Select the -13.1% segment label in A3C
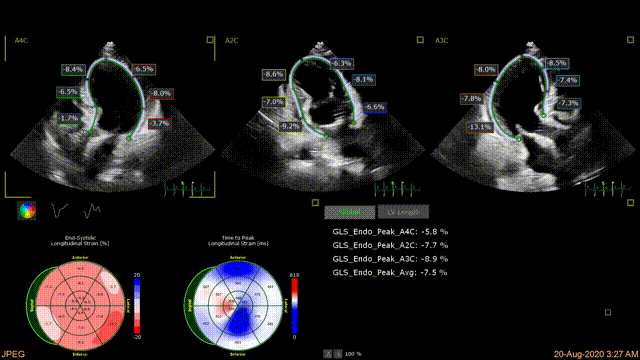This screenshot has height=360, width=640. (x=480, y=127)
